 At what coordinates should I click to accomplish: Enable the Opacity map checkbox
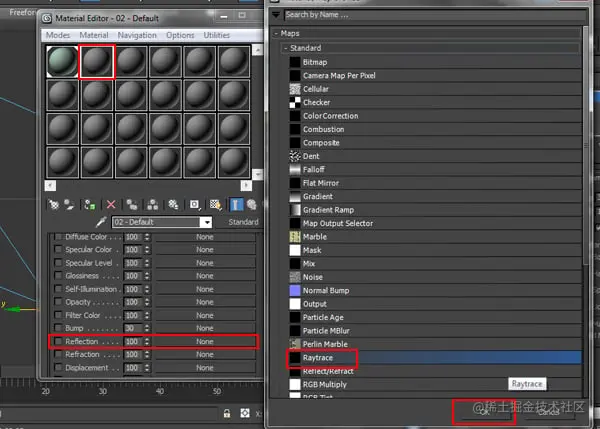tap(58, 302)
